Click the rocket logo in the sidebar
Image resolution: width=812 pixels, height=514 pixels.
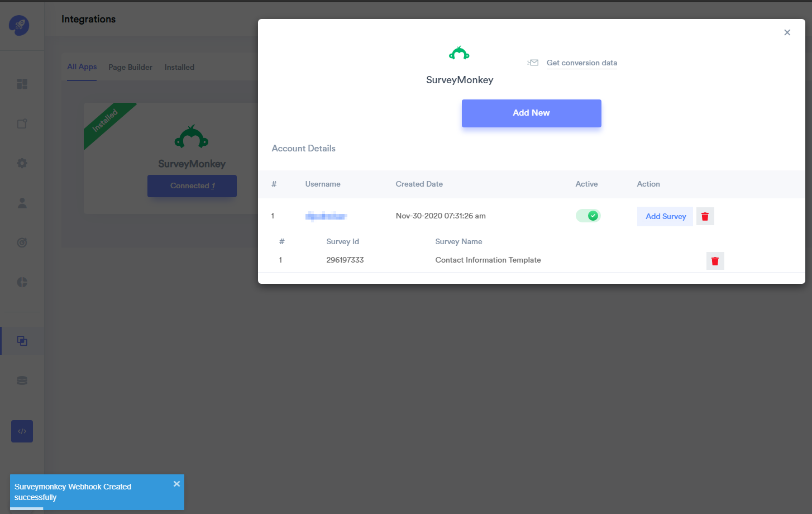pyautogui.click(x=20, y=25)
